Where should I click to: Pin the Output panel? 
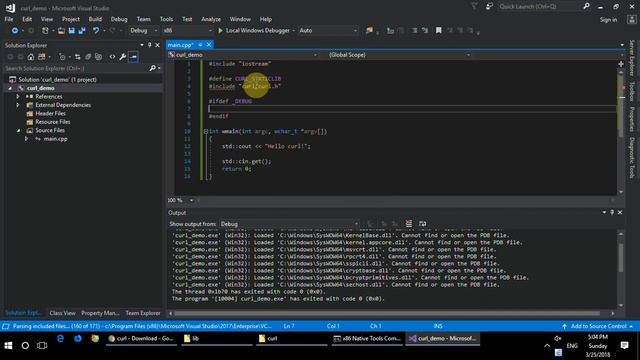(x=612, y=212)
